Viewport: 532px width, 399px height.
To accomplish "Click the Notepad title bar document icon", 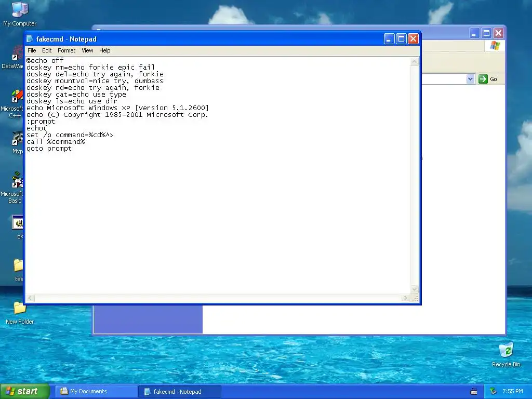I will pyautogui.click(x=30, y=38).
